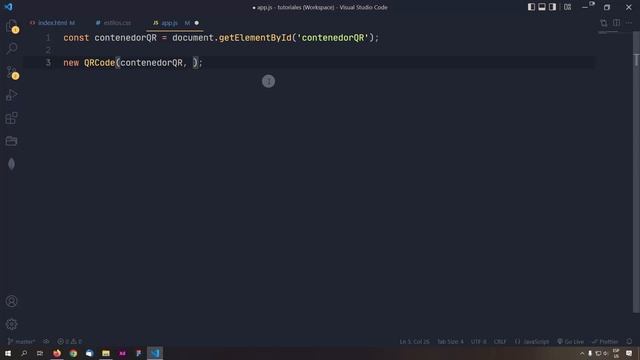640x360 pixels.
Task: Open the Explorer view in activity bar
Action: pyautogui.click(x=12, y=26)
